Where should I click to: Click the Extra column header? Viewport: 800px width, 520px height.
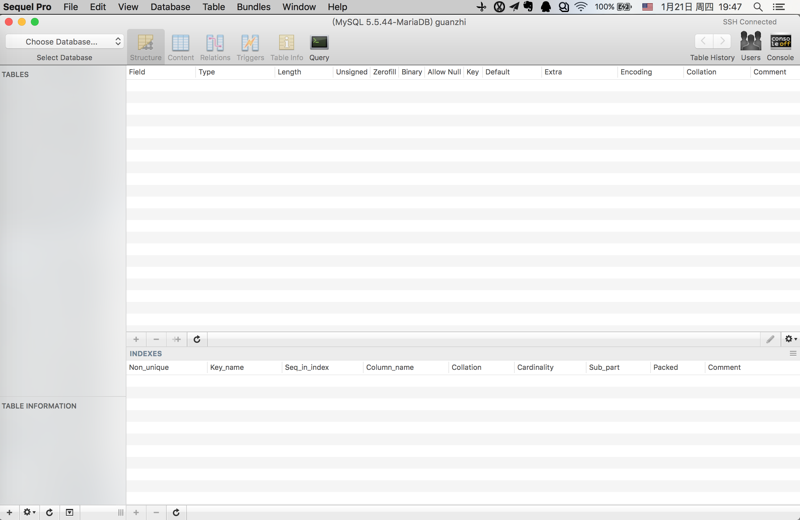(579, 72)
